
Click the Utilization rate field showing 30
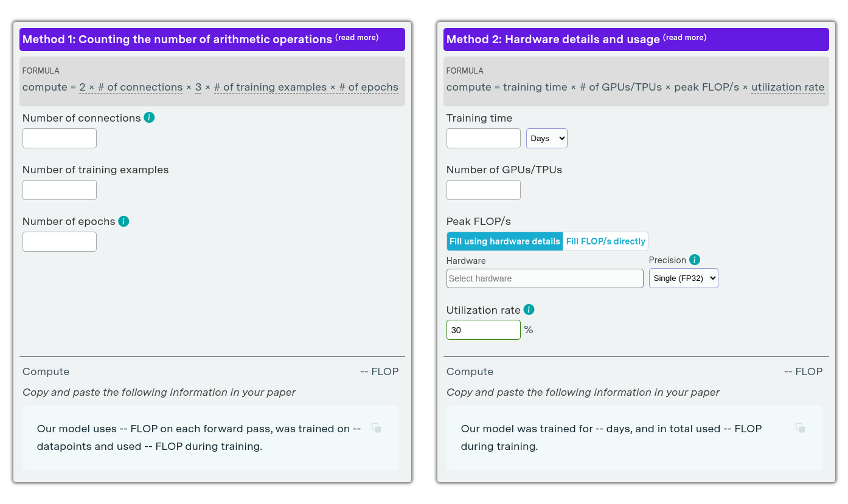pyautogui.click(x=484, y=330)
